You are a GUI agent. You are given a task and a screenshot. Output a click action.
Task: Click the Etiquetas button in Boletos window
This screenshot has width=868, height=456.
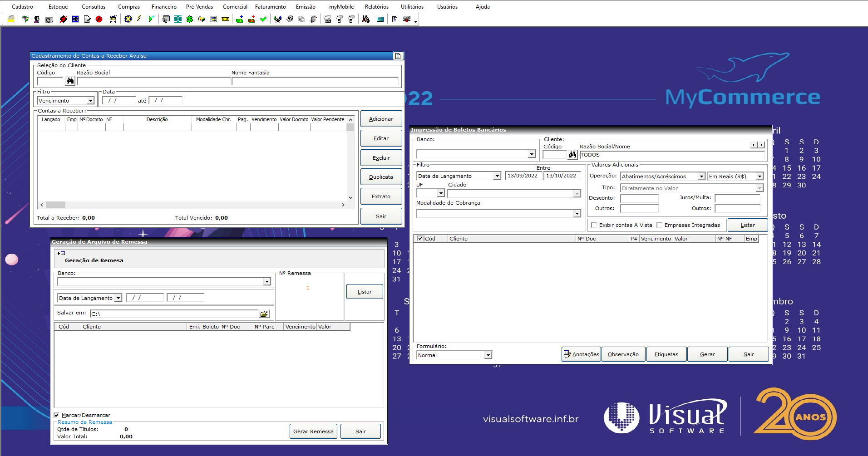[x=666, y=354]
